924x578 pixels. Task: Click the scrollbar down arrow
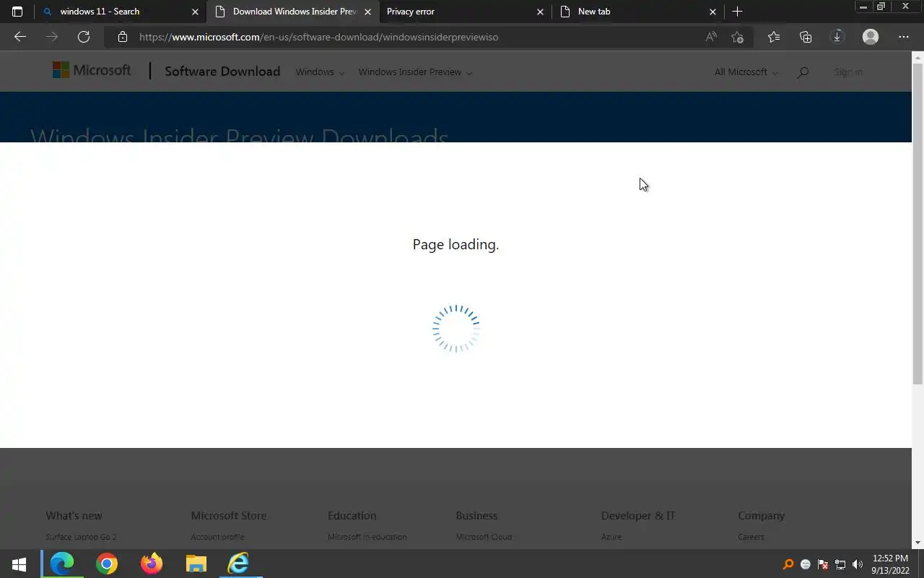pyautogui.click(x=918, y=543)
